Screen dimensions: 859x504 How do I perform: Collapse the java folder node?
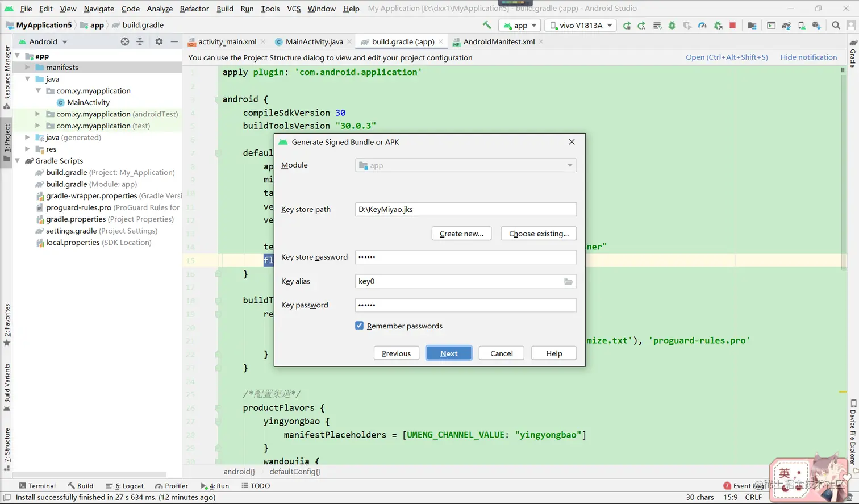pyautogui.click(x=27, y=79)
